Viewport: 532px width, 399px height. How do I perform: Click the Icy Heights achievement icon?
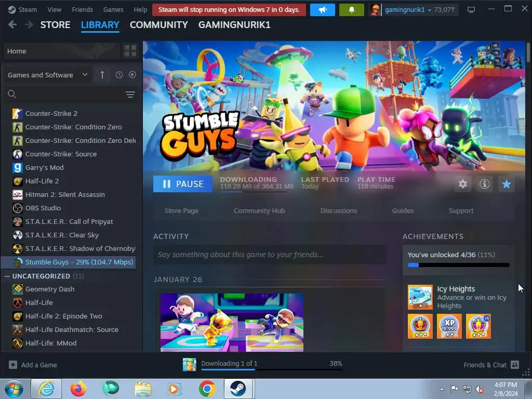[420, 297]
